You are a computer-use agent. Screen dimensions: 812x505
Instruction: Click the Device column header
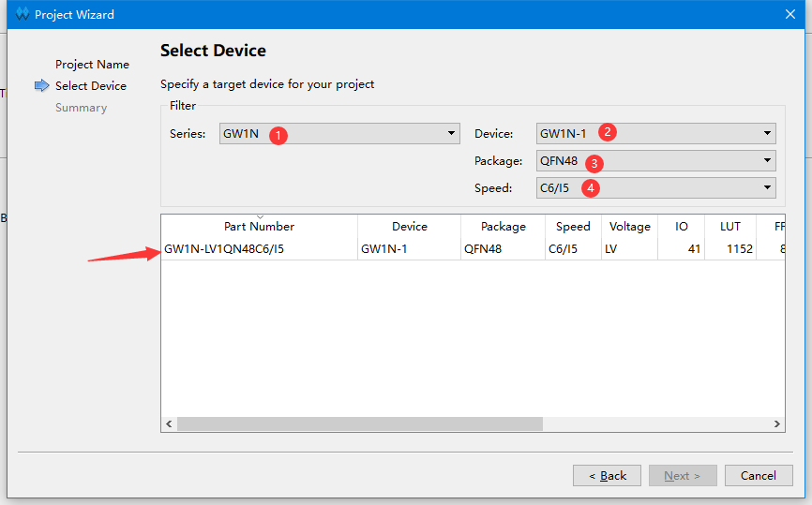[409, 226]
